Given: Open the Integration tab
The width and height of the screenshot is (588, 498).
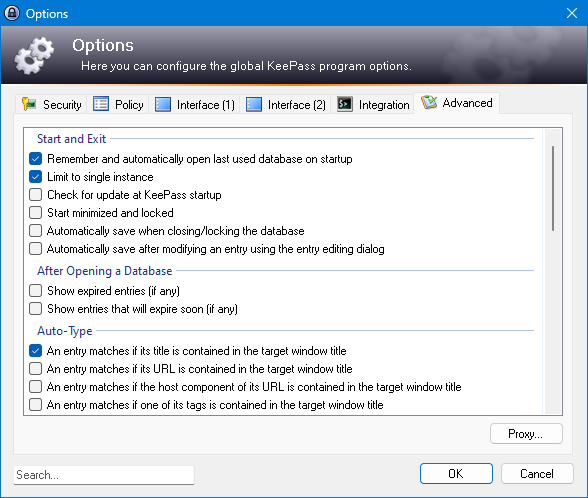Looking at the screenshot, I should (x=372, y=104).
